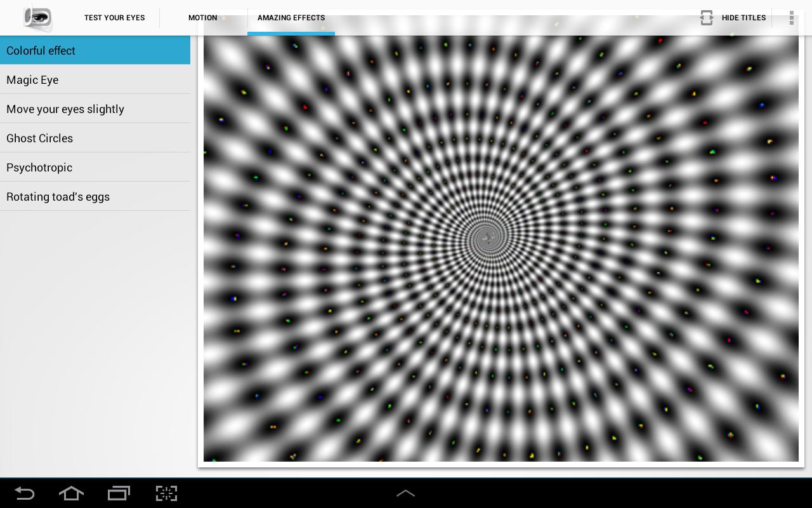Tap the eye app logo icon
Viewport: 812px width, 508px height.
37,17
